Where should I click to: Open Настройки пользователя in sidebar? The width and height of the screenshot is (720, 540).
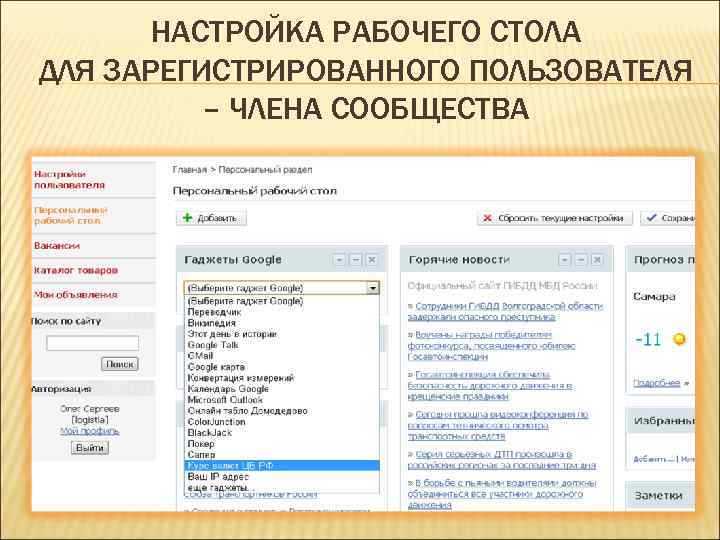[x=70, y=180]
